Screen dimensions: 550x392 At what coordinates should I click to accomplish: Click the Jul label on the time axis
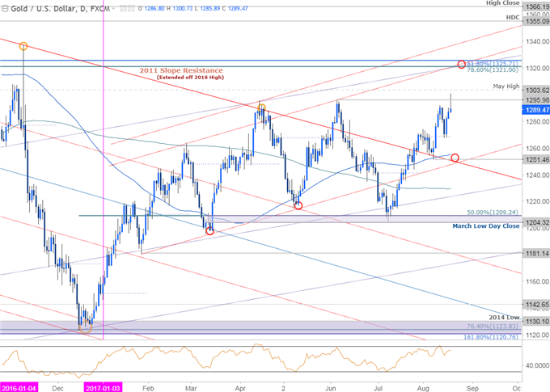(379, 388)
